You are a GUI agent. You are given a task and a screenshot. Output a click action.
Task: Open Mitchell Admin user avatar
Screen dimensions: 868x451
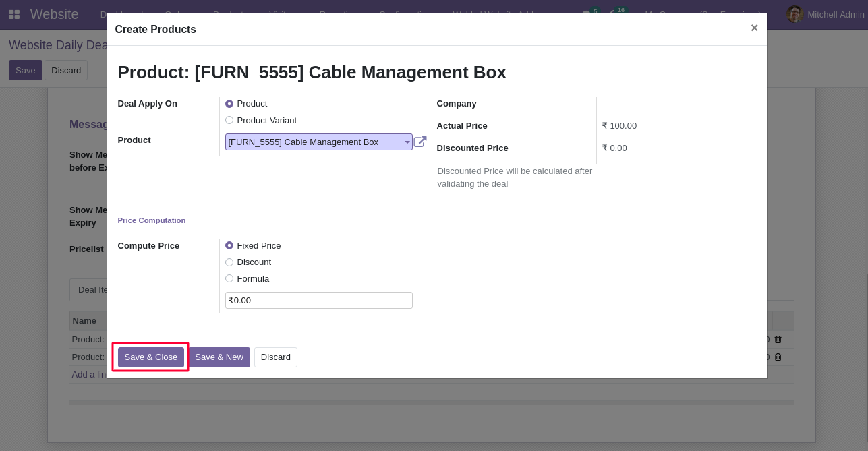[795, 14]
